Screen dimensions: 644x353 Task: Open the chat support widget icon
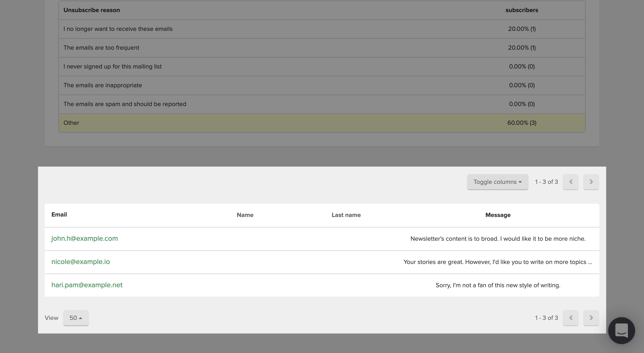point(621,330)
